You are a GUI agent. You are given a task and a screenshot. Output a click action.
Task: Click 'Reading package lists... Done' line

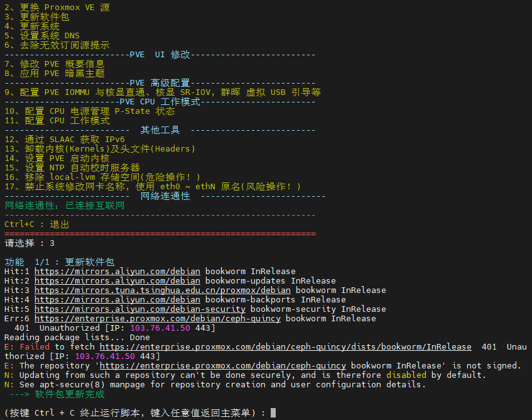[77, 338]
